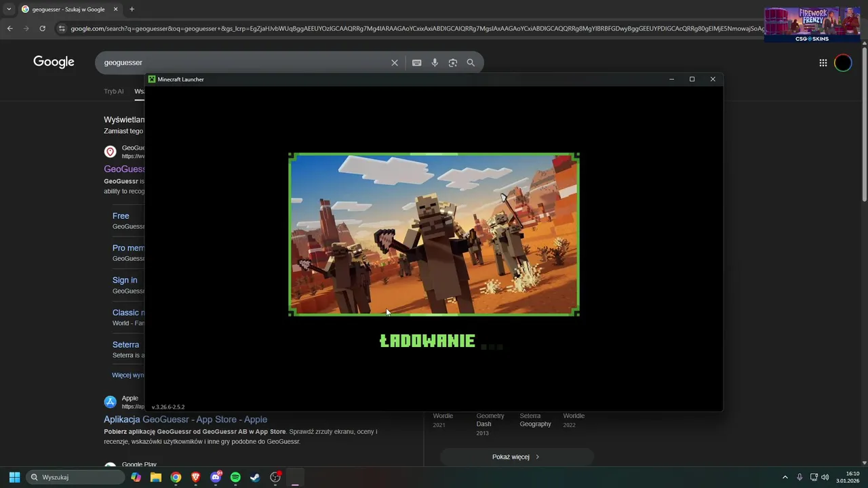Select Worldle 2022 related game
Screen dimensions: 868x488
coord(574,420)
